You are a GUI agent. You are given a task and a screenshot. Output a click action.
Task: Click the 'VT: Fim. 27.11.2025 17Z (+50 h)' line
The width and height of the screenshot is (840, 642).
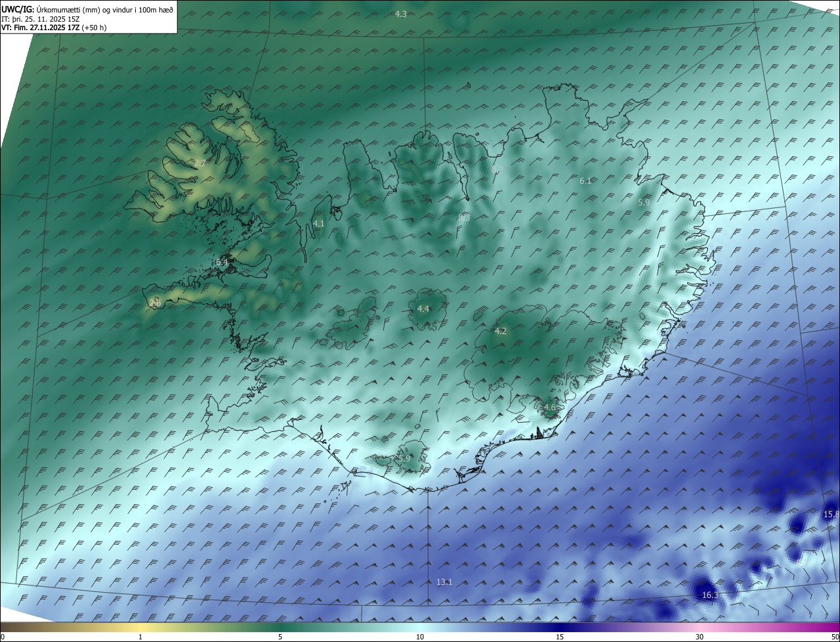pyautogui.click(x=54, y=28)
